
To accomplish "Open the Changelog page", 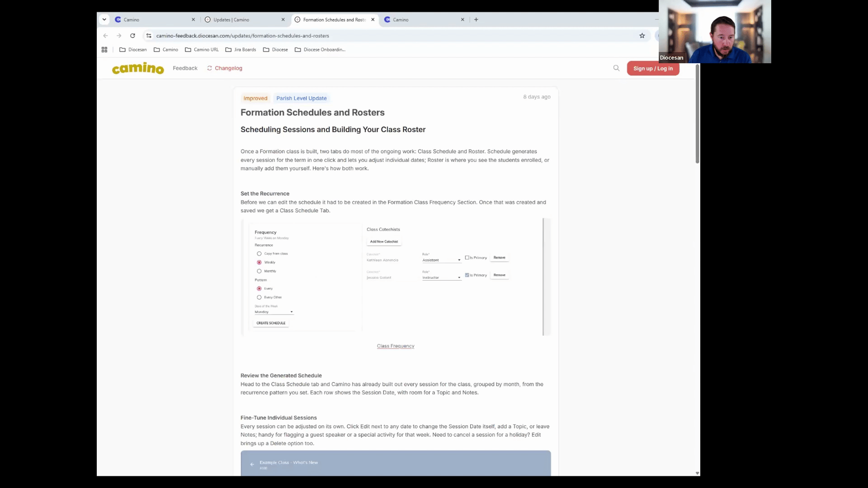I will (x=225, y=68).
